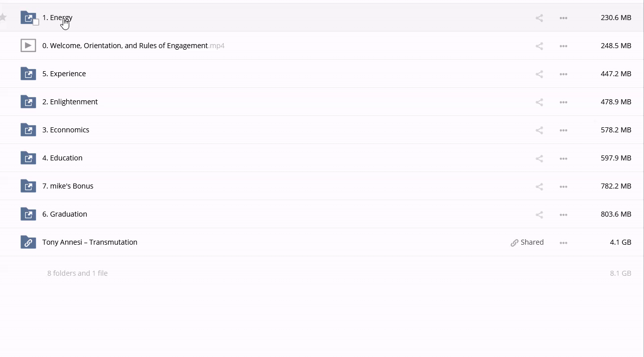Click share icon for 1. Energy folder
This screenshot has width=644, height=357.
pyautogui.click(x=539, y=18)
